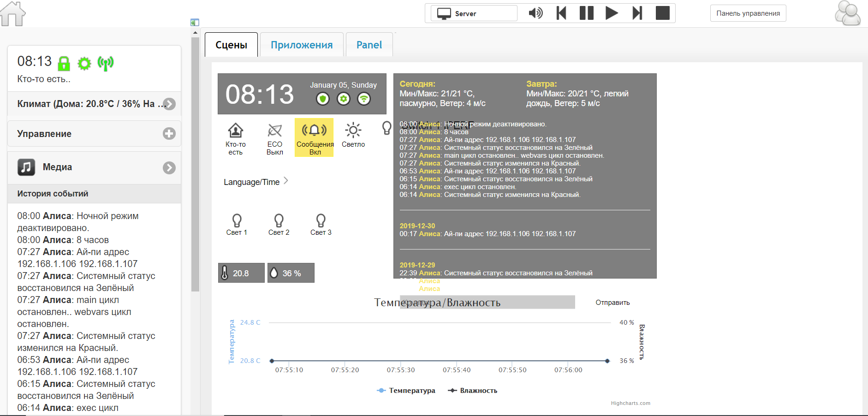This screenshot has height=416, width=868.
Task: Mute via the speaker icon in top toolbar
Action: 535,13
